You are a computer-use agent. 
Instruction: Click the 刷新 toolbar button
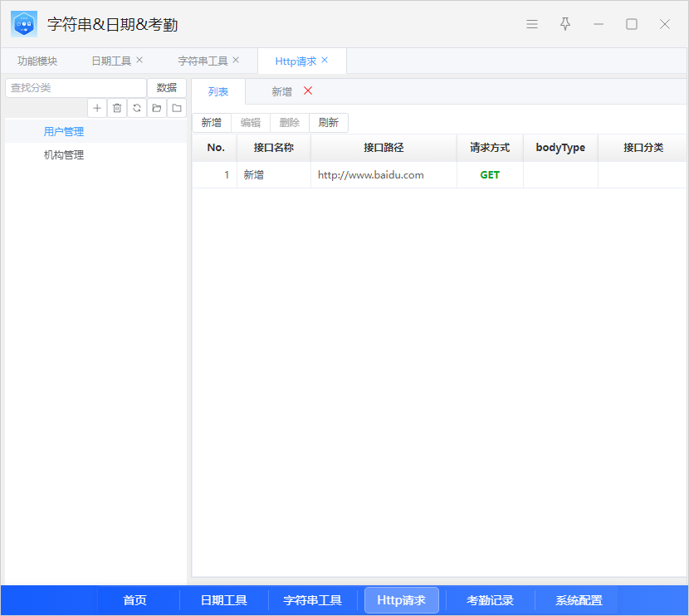click(329, 123)
